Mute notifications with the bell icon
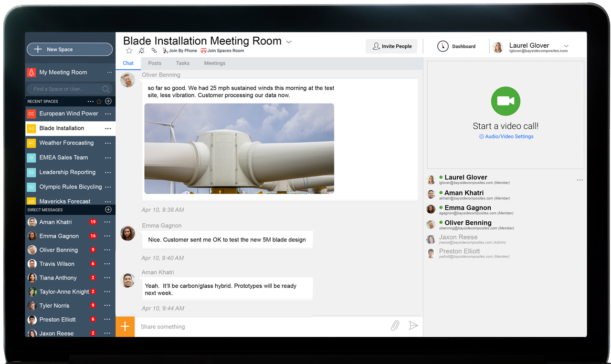This screenshot has height=364, width=611. tap(141, 51)
